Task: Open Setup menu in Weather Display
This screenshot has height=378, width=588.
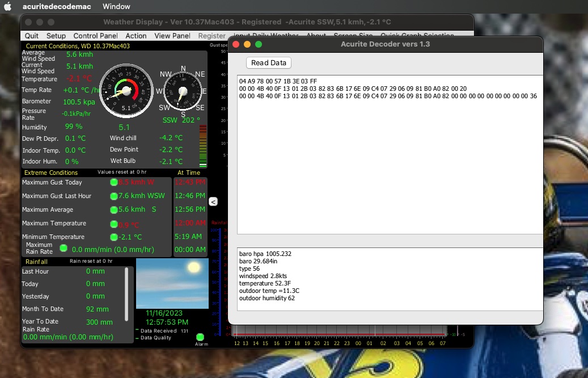Action: [x=56, y=36]
